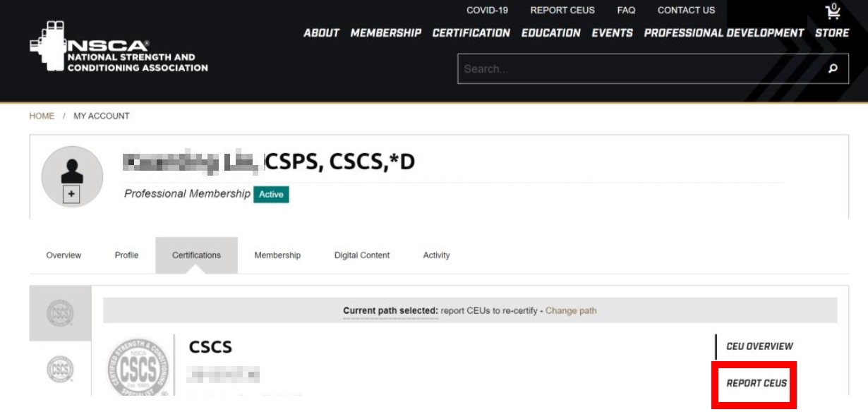Click MY ACCOUNT breadcrumb

coord(102,116)
